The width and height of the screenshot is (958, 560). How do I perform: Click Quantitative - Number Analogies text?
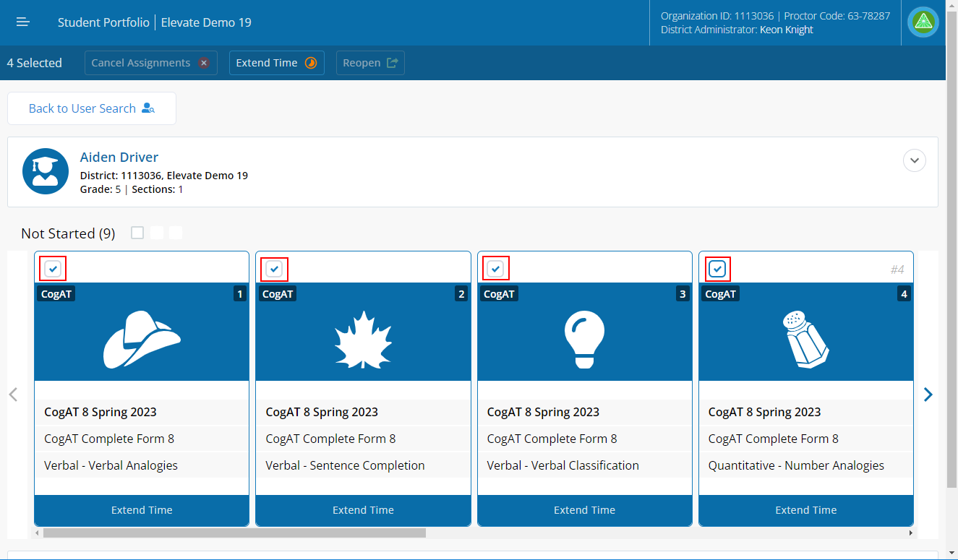pyautogui.click(x=796, y=465)
